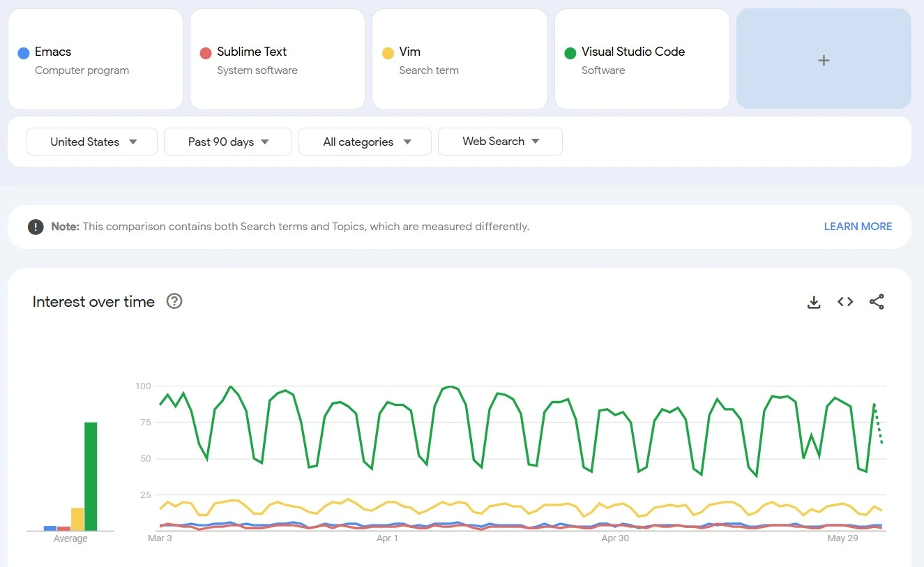
Task: Click the 25 y-axis value
Action: (x=145, y=494)
